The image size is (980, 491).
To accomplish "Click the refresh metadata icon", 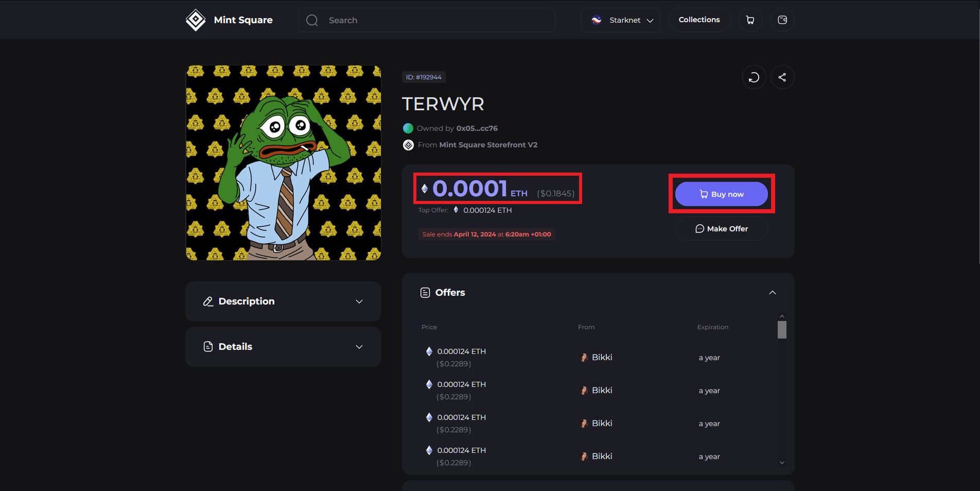I will (x=754, y=77).
